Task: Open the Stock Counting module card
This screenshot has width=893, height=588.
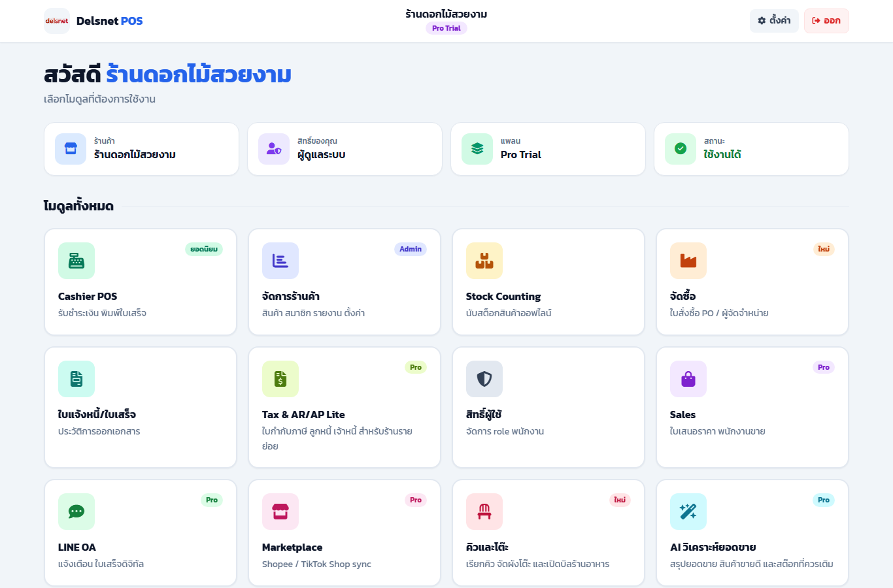Action: coord(548,282)
